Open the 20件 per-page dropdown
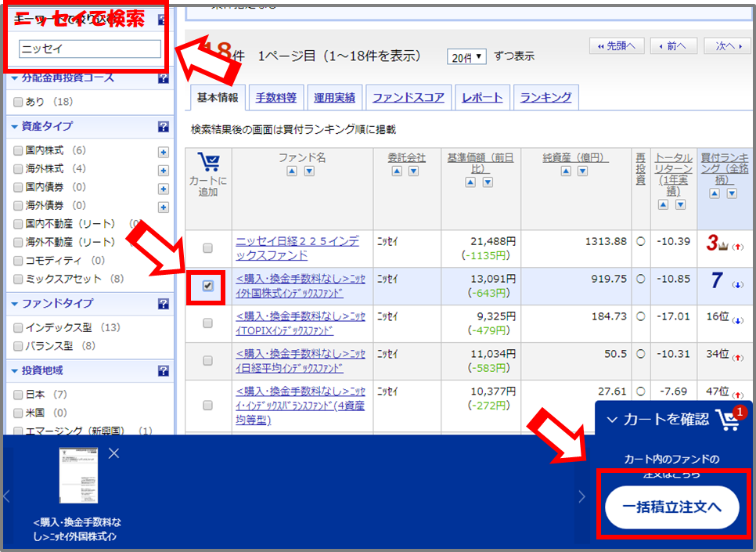This screenshot has width=756, height=552. (466, 57)
